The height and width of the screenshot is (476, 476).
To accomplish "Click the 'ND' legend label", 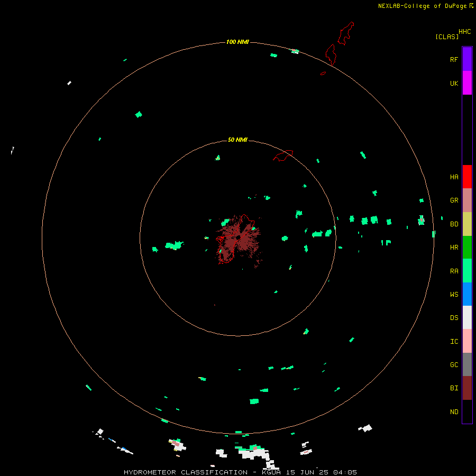I will [454, 412].
